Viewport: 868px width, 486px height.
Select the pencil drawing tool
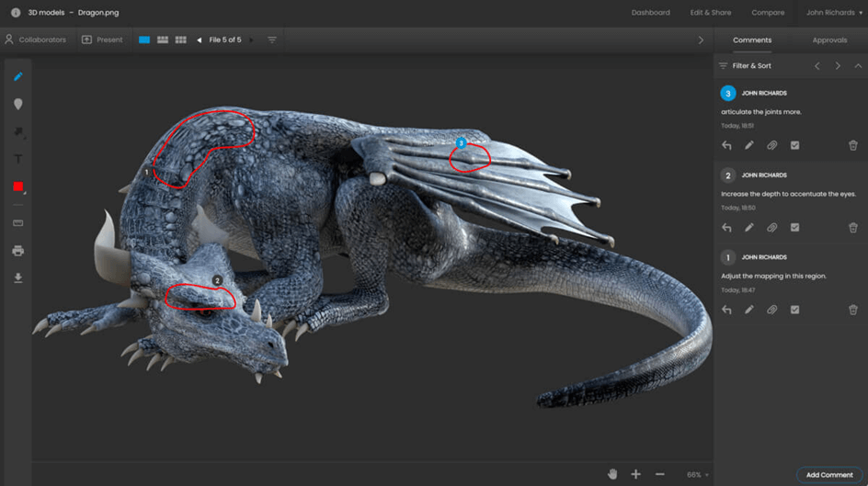18,77
